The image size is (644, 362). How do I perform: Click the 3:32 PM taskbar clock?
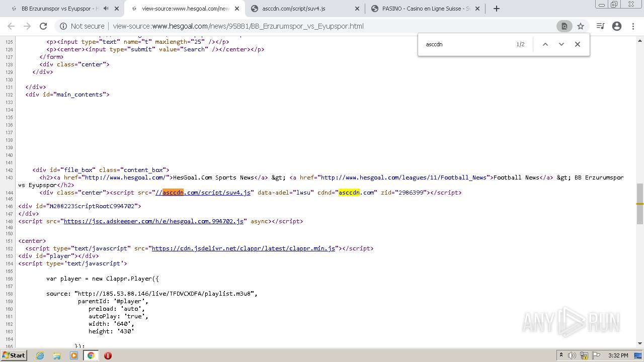click(618, 355)
